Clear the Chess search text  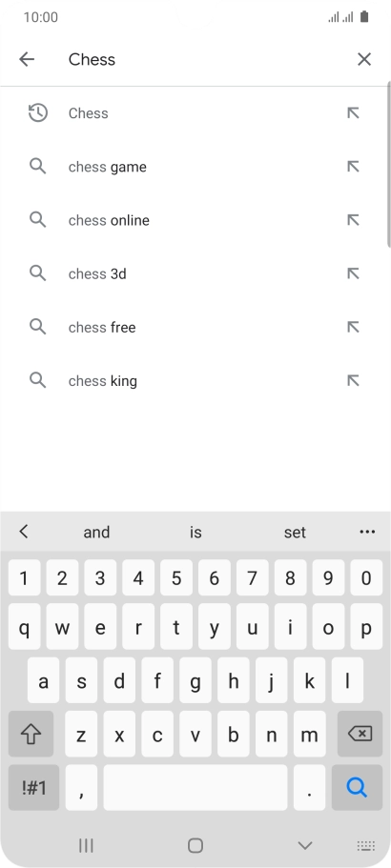pos(364,59)
